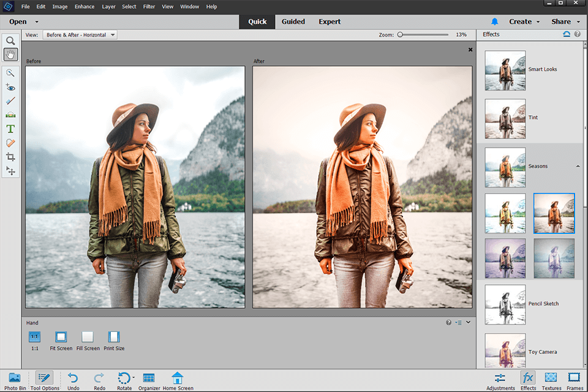Screen dimensions: 588x392
Task: Toggle the Adjustments panel
Action: pyautogui.click(x=500, y=379)
